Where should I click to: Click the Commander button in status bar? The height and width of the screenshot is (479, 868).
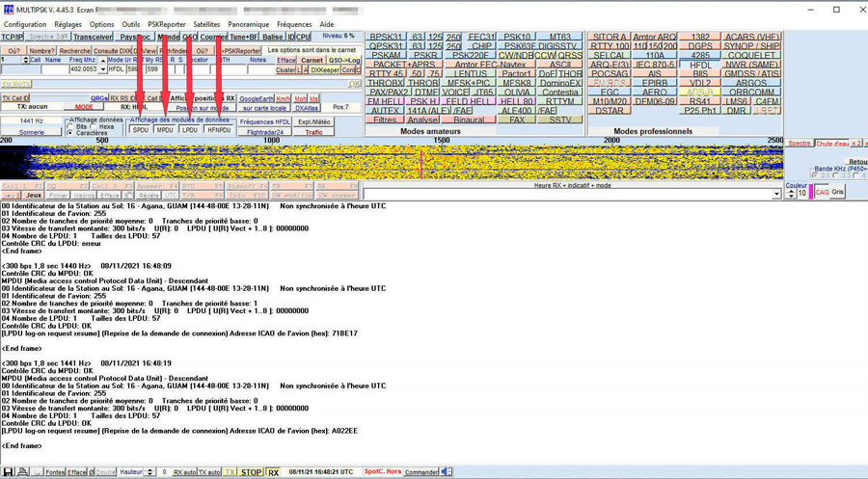[421, 472]
